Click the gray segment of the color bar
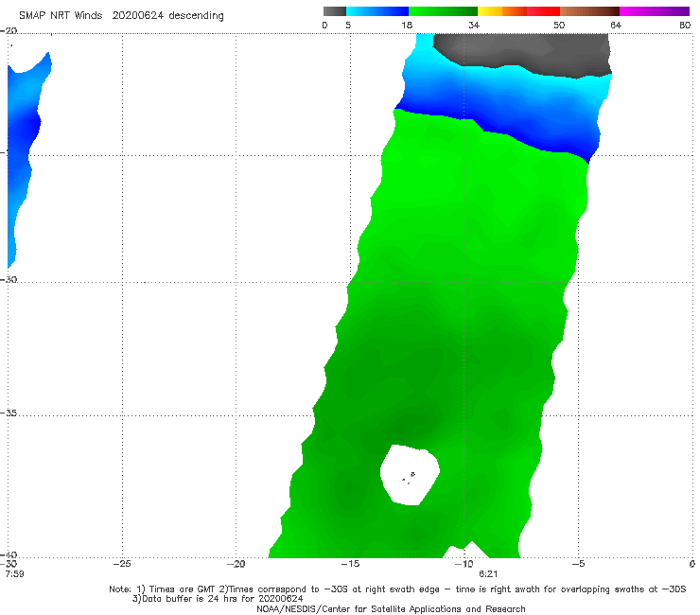700x615 pixels. [x=335, y=11]
